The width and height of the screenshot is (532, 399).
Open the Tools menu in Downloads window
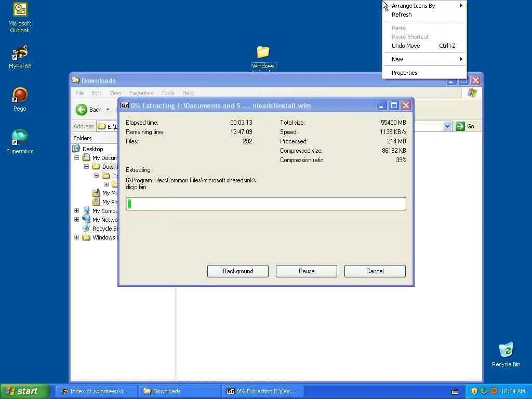click(x=168, y=93)
